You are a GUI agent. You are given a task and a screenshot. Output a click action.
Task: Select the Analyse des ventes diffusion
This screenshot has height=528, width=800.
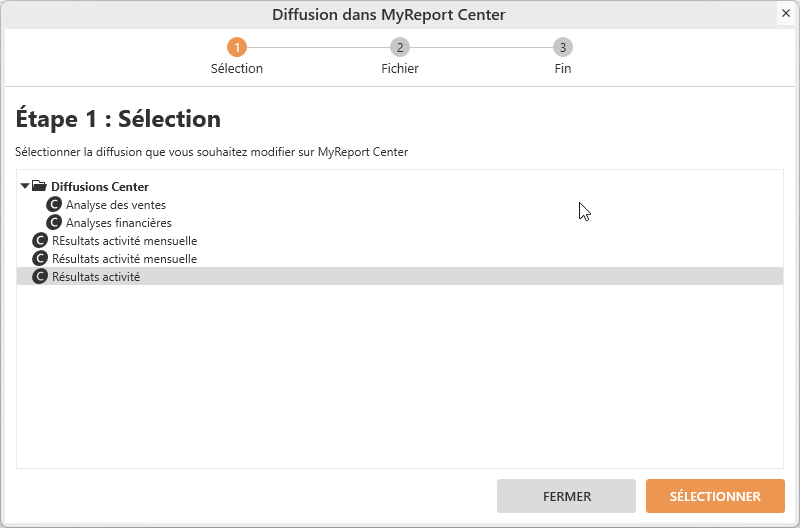(x=116, y=205)
